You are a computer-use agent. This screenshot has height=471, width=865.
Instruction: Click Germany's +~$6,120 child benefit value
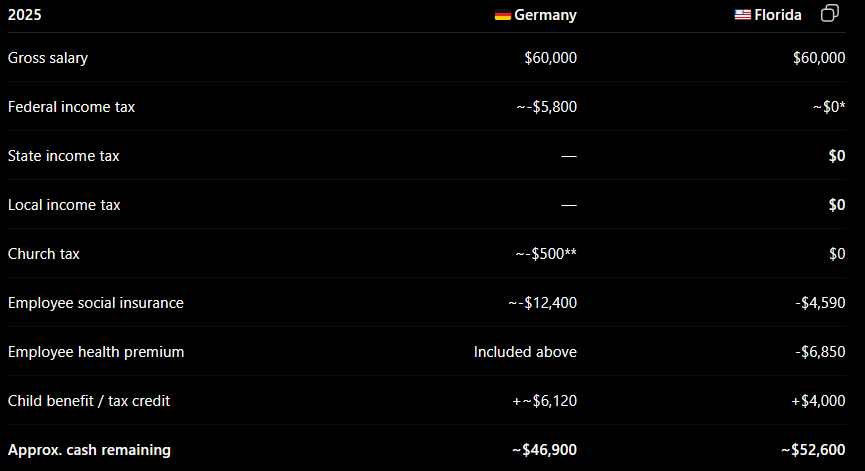point(544,401)
